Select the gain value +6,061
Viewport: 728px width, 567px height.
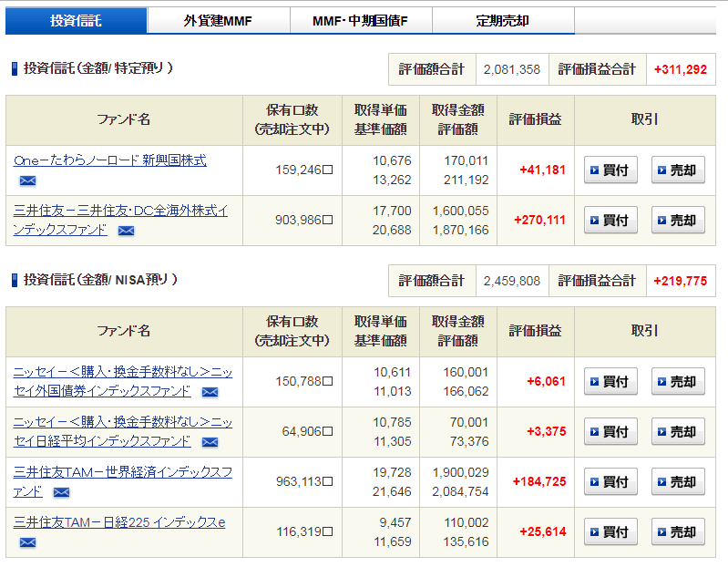pos(546,382)
